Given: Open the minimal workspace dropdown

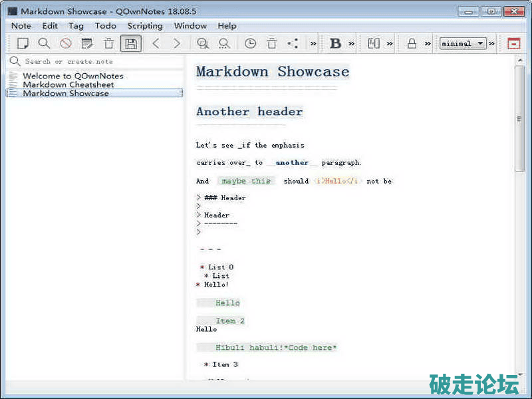Looking at the screenshot, I should coord(462,44).
